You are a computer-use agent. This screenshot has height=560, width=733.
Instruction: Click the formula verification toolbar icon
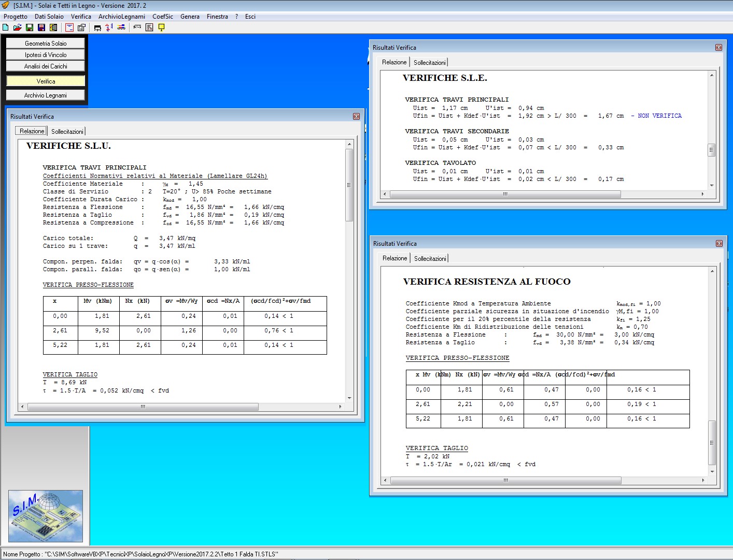137,27
